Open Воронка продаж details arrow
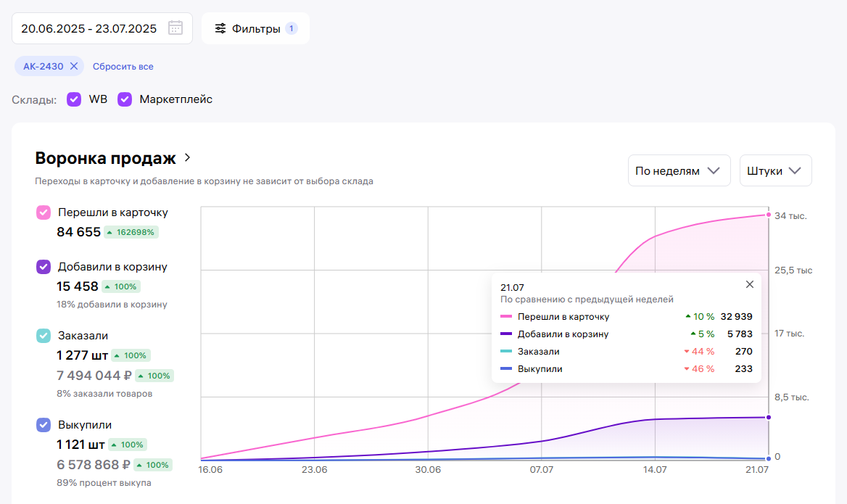 click(187, 157)
